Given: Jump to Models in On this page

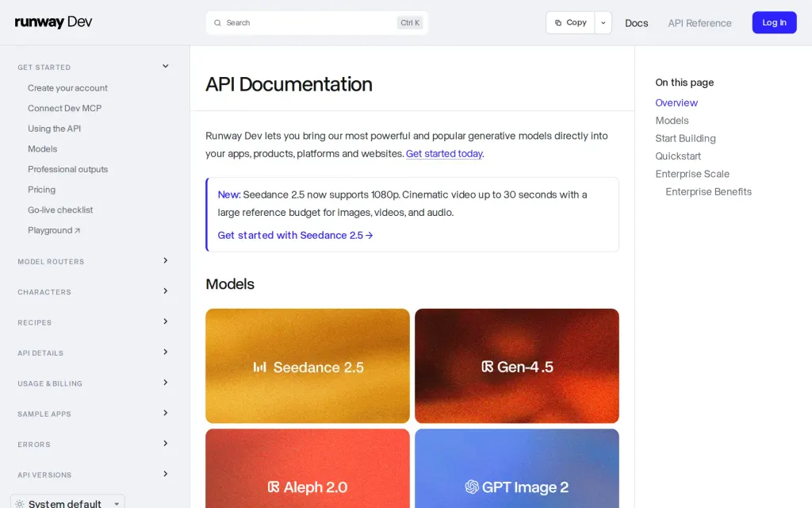Looking at the screenshot, I should (672, 121).
